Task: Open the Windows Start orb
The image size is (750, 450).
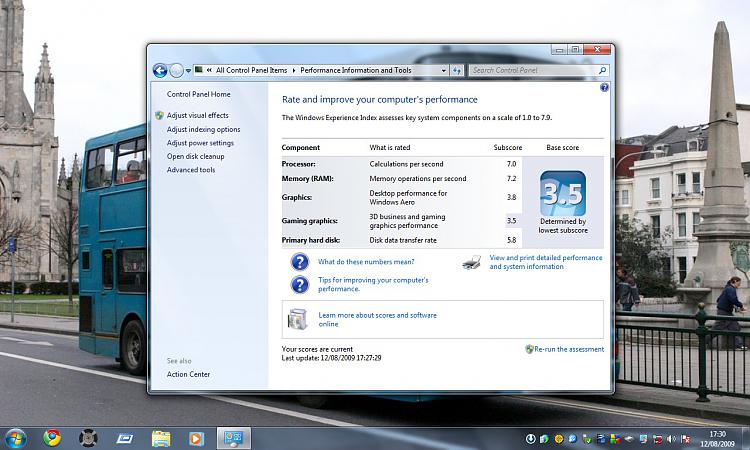Action: tap(16, 438)
